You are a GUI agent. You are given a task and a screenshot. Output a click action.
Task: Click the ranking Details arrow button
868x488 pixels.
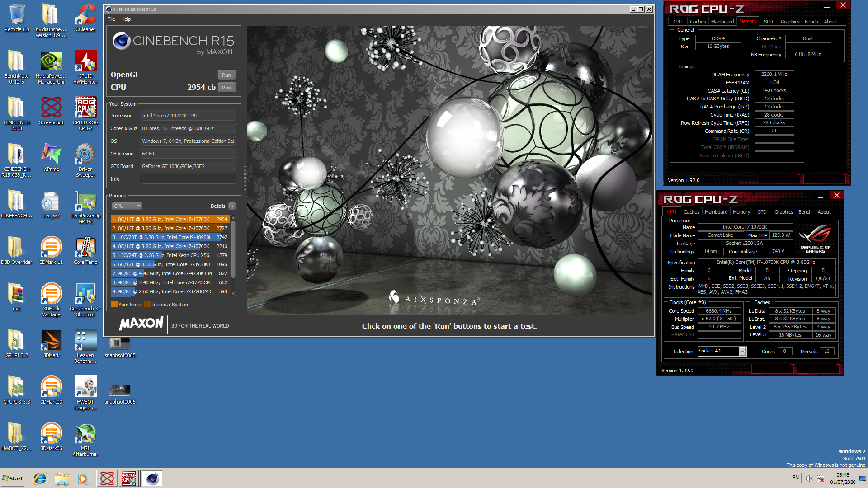[x=232, y=206]
